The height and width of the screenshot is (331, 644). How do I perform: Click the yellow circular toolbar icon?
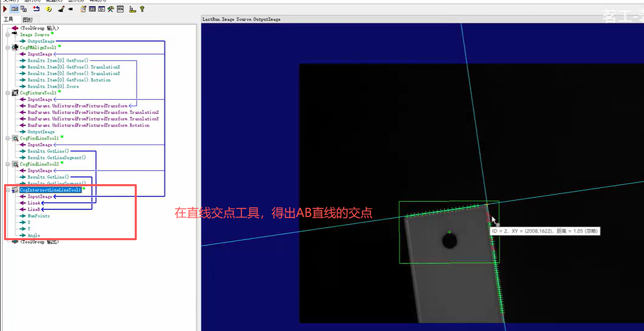(x=49, y=9)
